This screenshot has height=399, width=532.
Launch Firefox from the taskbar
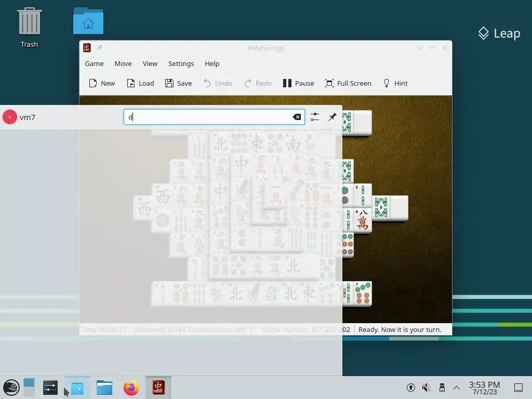pos(131,388)
